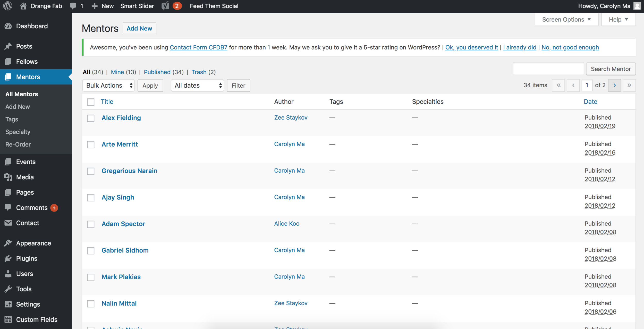Click the 'No, not good enough' link
This screenshot has height=329, width=644.
[x=570, y=47]
